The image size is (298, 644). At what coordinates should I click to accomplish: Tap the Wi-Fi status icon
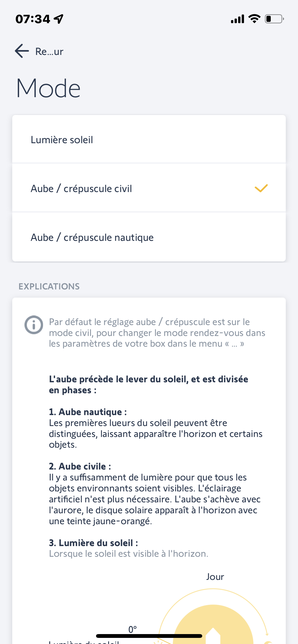254,19
